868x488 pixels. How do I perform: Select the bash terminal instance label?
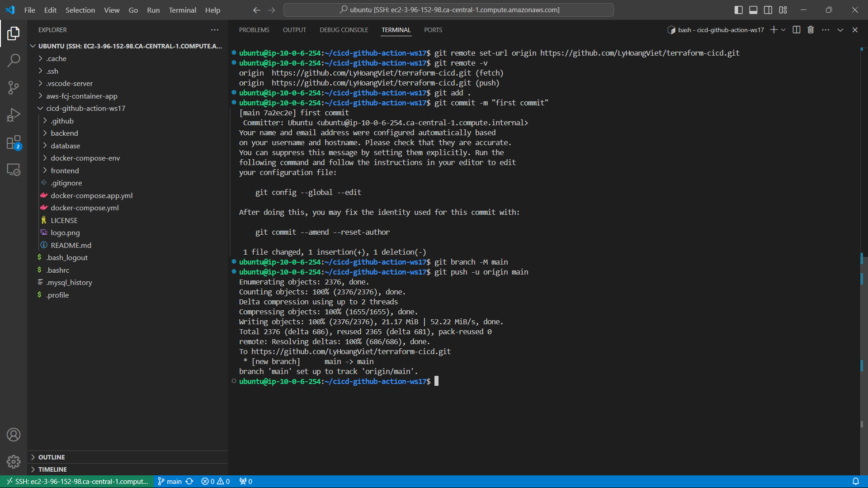[x=716, y=30]
